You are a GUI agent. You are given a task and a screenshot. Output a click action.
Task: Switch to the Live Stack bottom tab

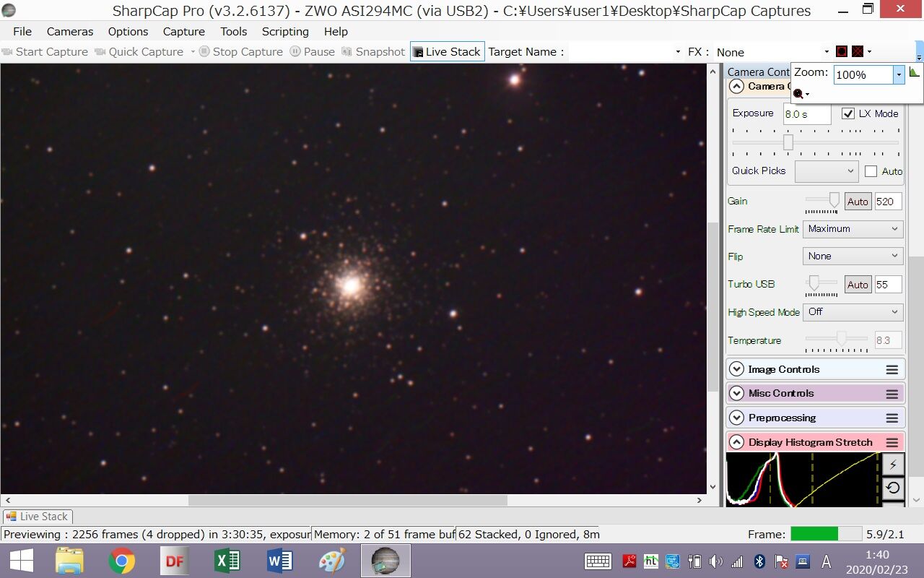pyautogui.click(x=38, y=517)
